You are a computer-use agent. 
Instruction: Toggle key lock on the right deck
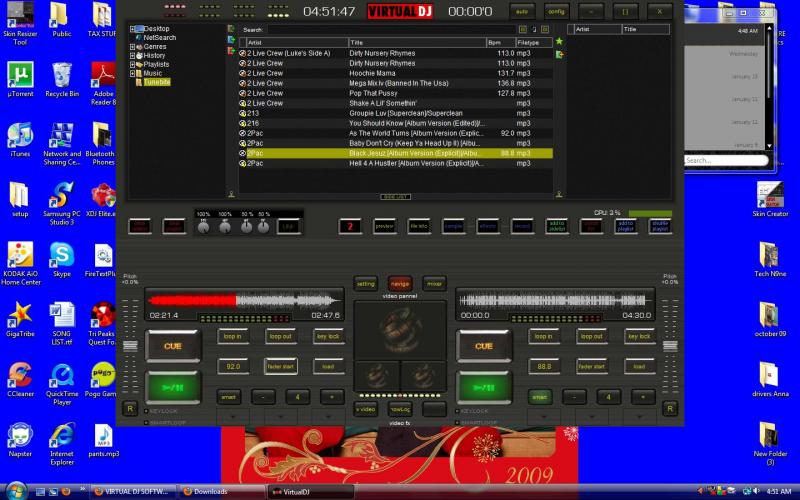point(639,336)
